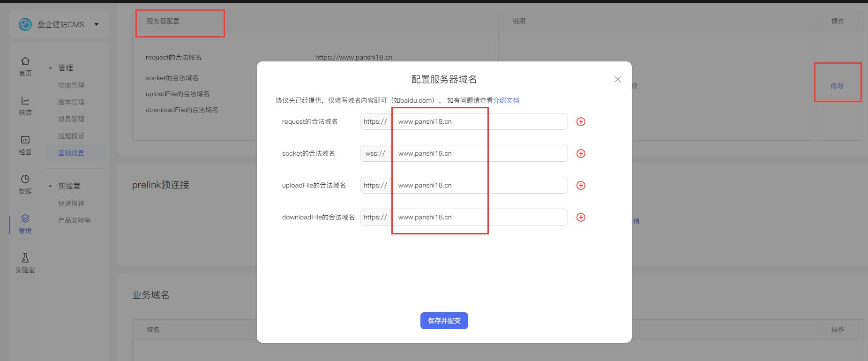Image resolution: width=868 pixels, height=361 pixels.
Task: Go to 成员管理 menu item
Action: click(x=71, y=119)
